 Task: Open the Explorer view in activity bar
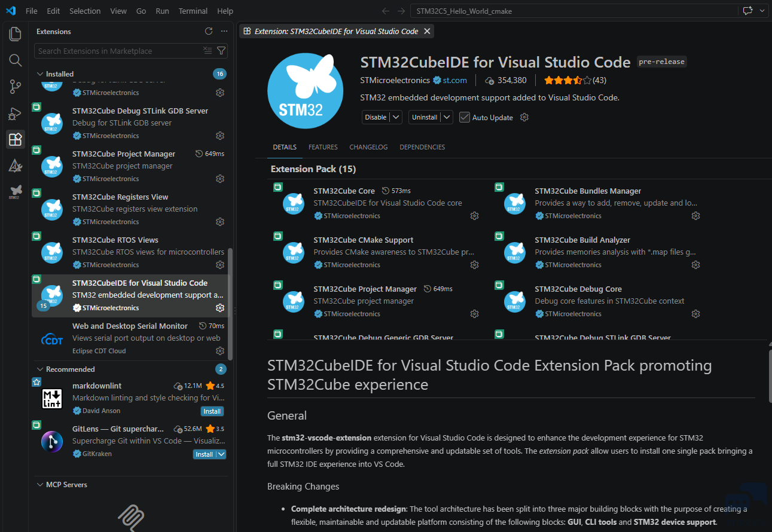[16, 33]
